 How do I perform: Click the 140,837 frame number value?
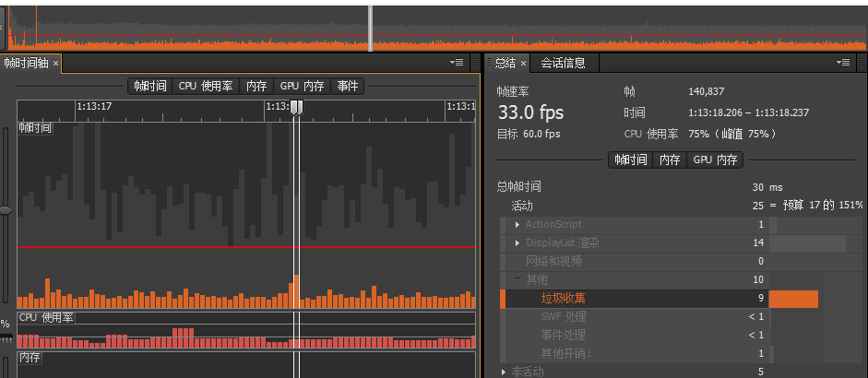pos(706,92)
